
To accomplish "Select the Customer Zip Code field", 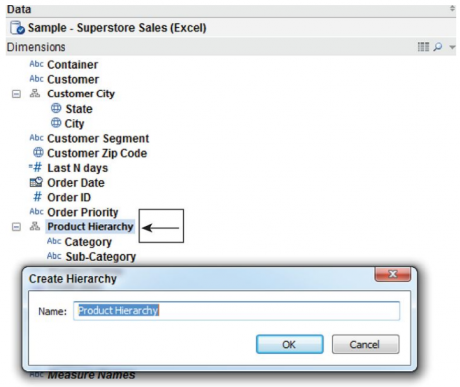I will click(x=97, y=153).
